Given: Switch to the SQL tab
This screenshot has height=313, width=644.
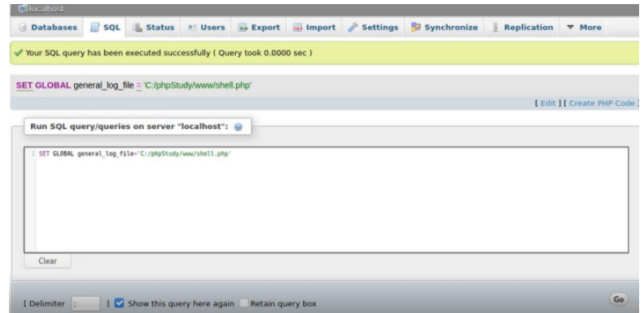Looking at the screenshot, I should [105, 27].
